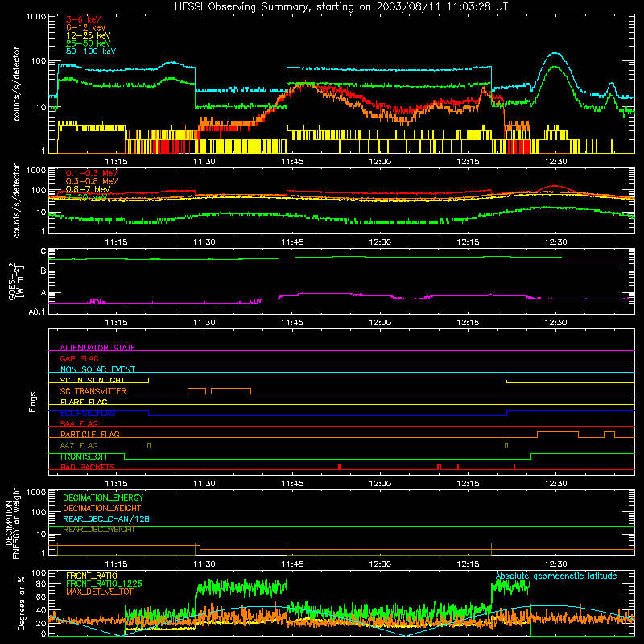644x644 pixels.
Task: Click the 11:30 tick under the Flags plot
Action: coord(204,484)
